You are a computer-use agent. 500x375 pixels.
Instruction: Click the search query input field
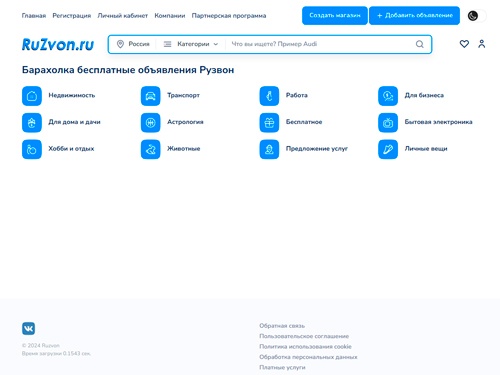click(320, 44)
